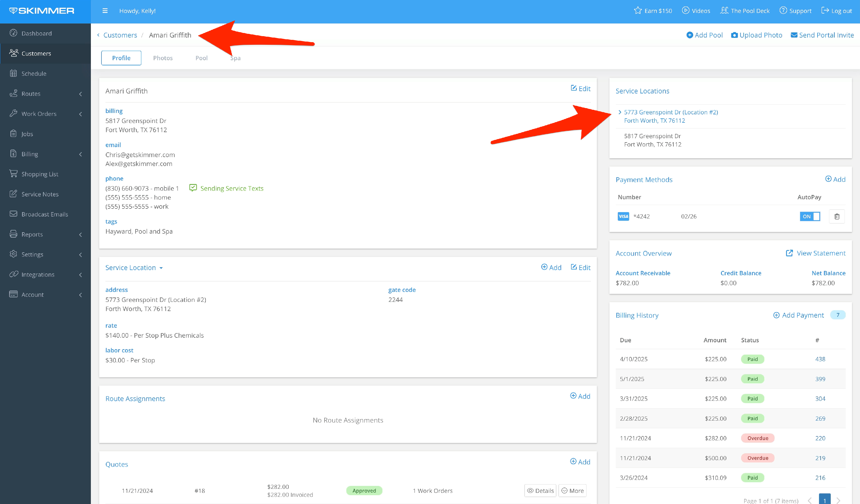
Task: Click the Support question mark icon
Action: (783, 11)
